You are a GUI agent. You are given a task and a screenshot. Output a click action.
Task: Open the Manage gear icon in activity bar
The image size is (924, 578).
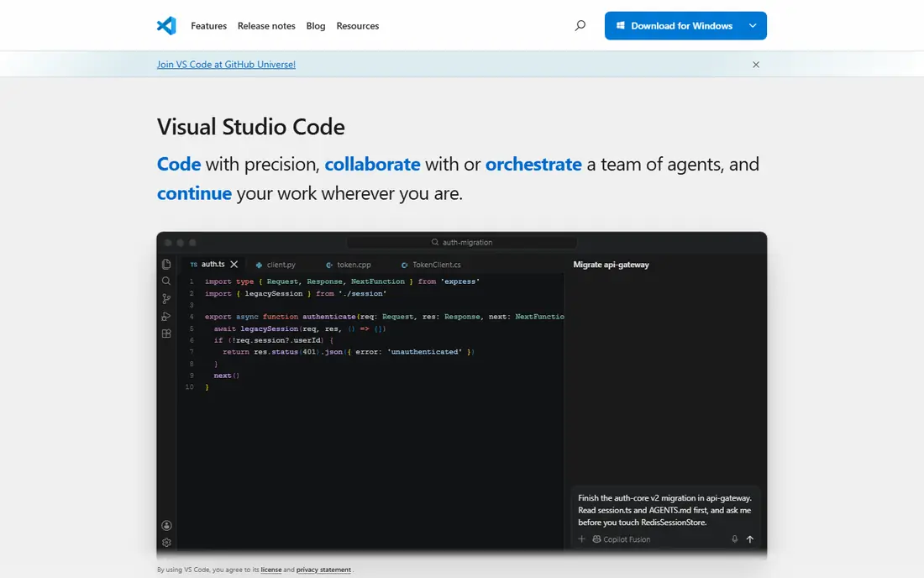coord(167,543)
